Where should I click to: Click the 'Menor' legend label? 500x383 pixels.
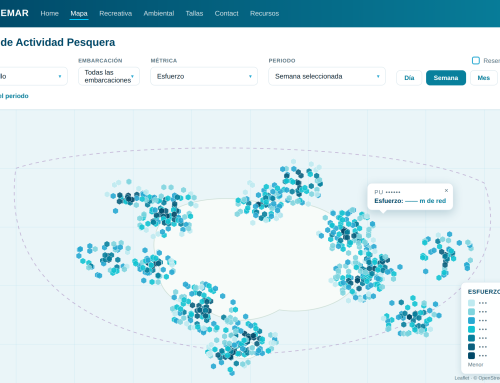[x=475, y=365]
